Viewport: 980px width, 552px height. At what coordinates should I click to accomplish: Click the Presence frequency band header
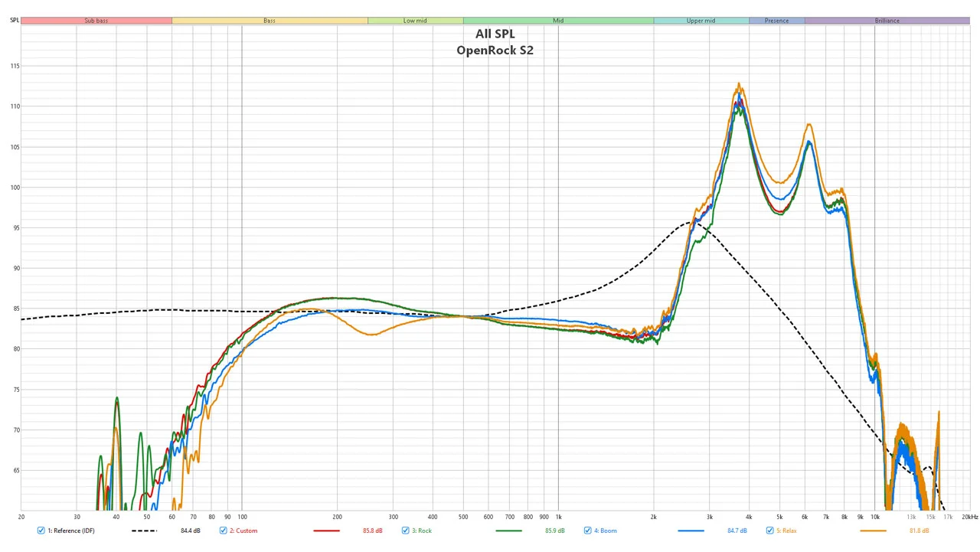point(776,21)
